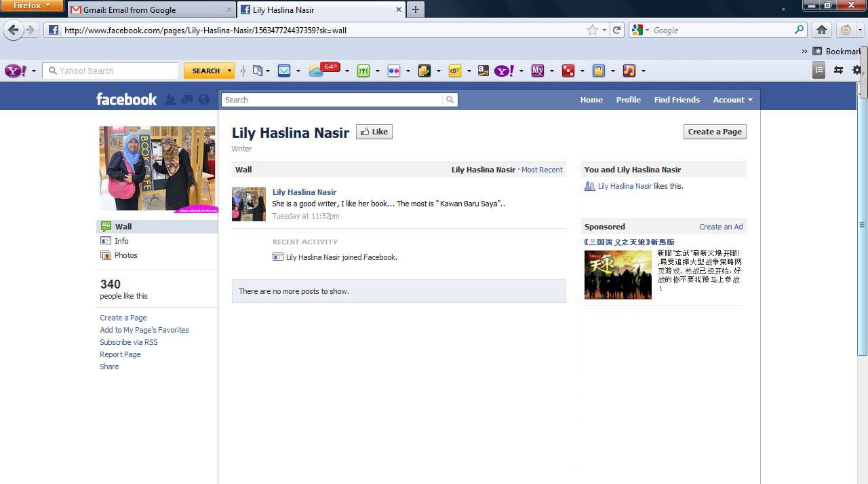The width and height of the screenshot is (868, 484).
Task: Focus the Yahoo! Search input box
Action: (x=111, y=71)
